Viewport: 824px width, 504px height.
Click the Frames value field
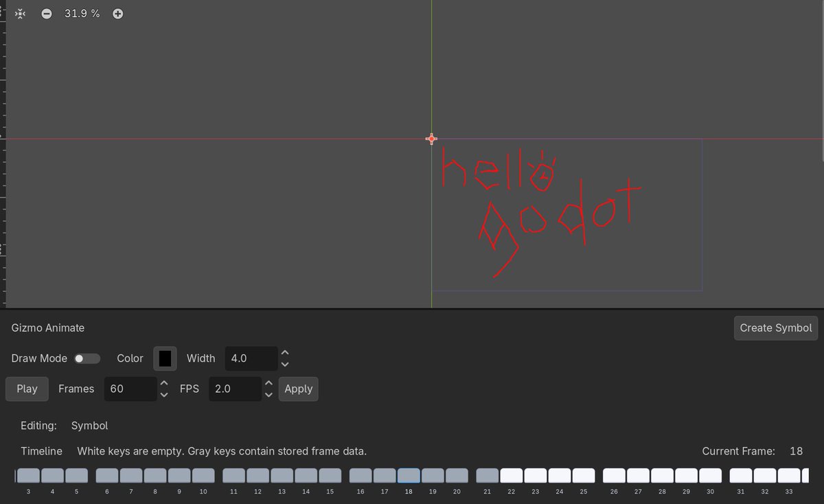pyautogui.click(x=130, y=389)
